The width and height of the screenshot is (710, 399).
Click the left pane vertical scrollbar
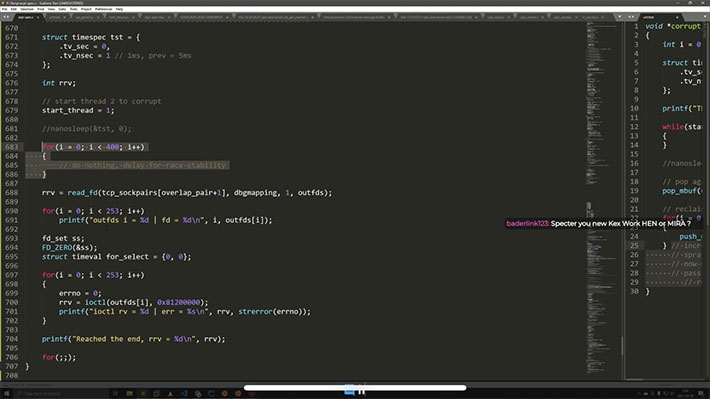(622, 346)
